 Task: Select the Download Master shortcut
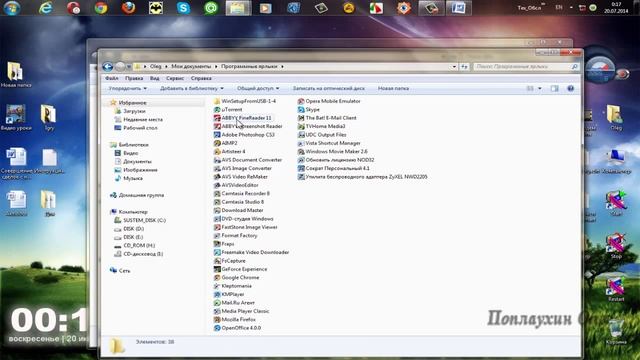pos(239,210)
